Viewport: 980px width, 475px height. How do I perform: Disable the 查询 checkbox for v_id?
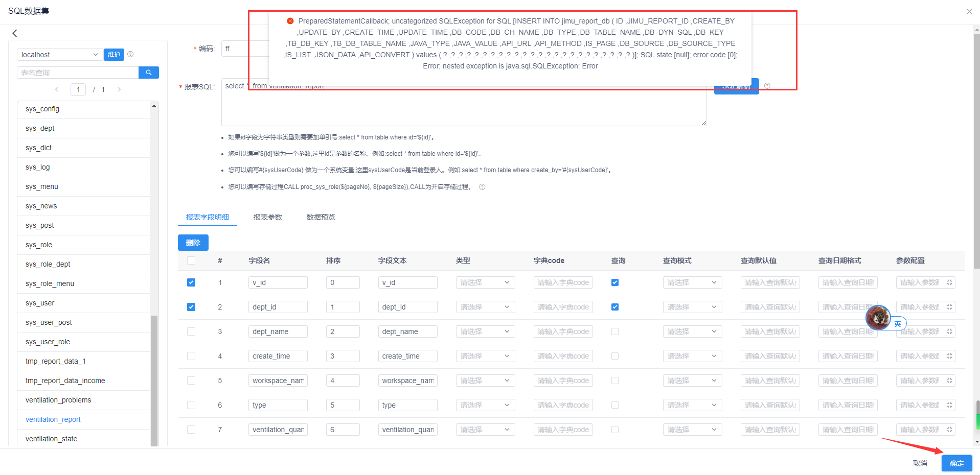pos(615,282)
